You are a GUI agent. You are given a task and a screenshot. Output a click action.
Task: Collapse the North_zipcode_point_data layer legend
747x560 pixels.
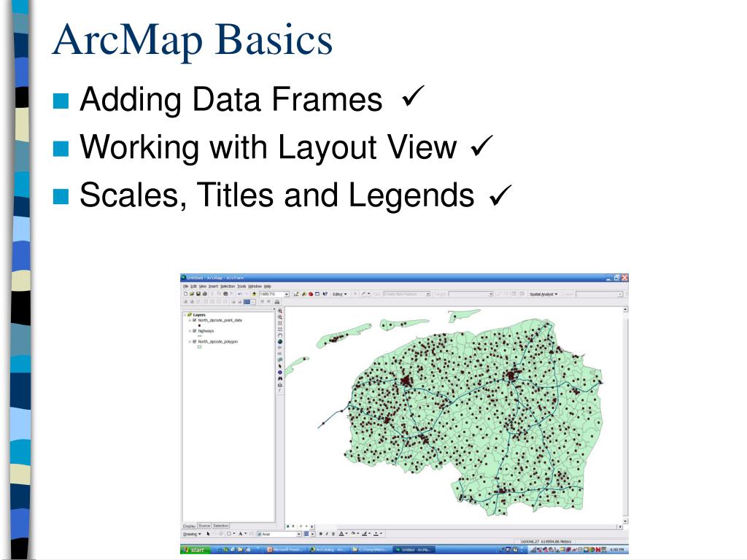(190, 321)
